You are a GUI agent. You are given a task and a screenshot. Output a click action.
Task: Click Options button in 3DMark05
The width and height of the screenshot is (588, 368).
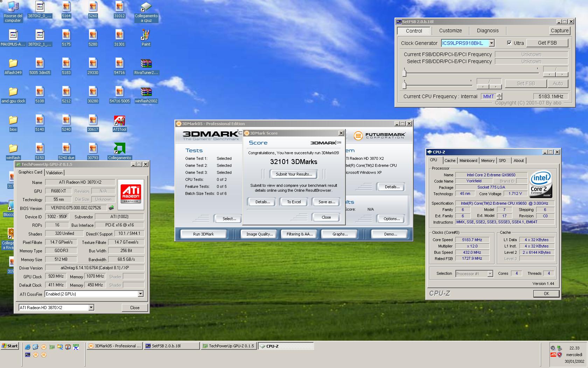(x=391, y=219)
